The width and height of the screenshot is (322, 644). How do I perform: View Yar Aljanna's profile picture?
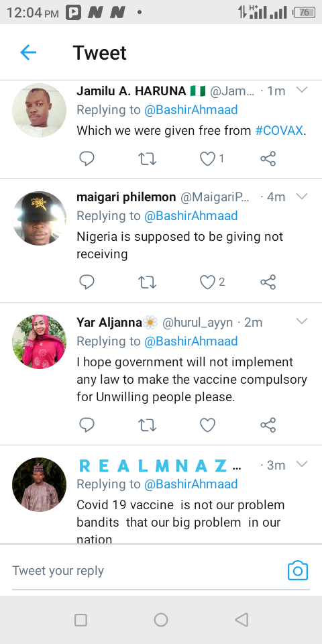[x=39, y=341]
